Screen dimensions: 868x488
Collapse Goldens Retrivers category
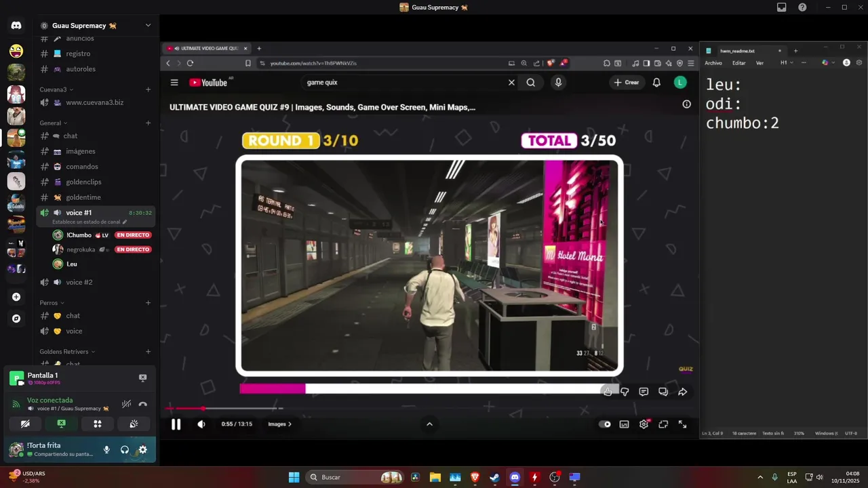click(67, 352)
